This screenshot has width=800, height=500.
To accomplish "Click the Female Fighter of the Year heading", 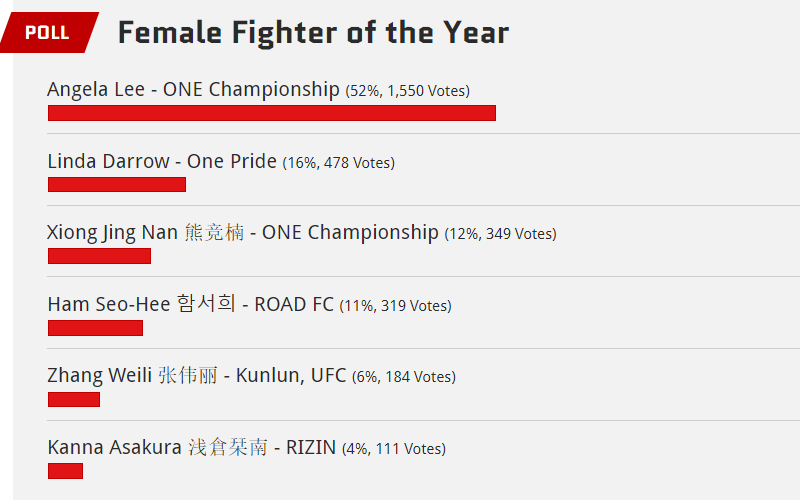I will (313, 33).
